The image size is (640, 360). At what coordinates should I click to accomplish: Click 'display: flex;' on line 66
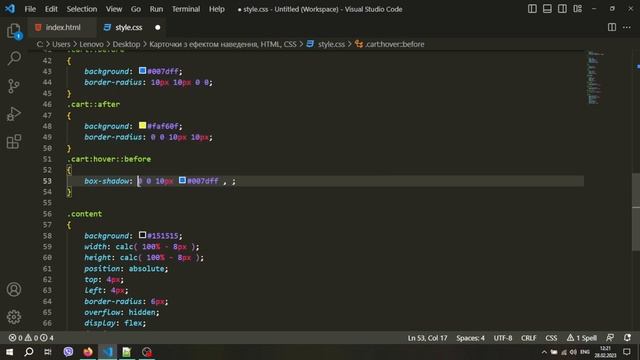(x=115, y=323)
